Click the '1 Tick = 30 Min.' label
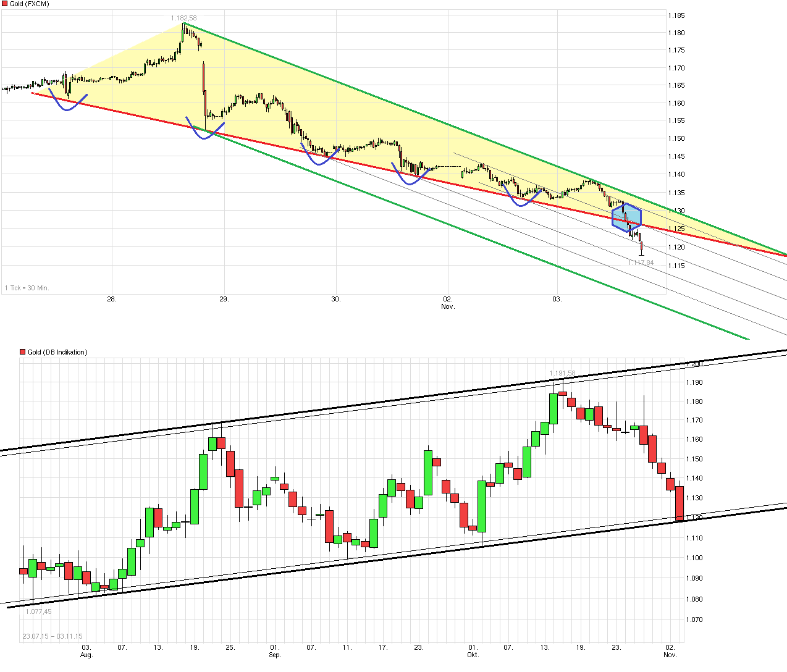Viewport: 787px width, 672px height. pyautogui.click(x=27, y=287)
